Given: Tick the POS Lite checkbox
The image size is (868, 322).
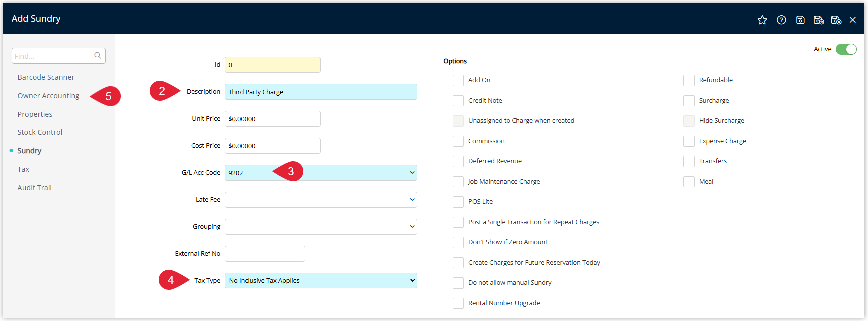Looking at the screenshot, I should 458,202.
